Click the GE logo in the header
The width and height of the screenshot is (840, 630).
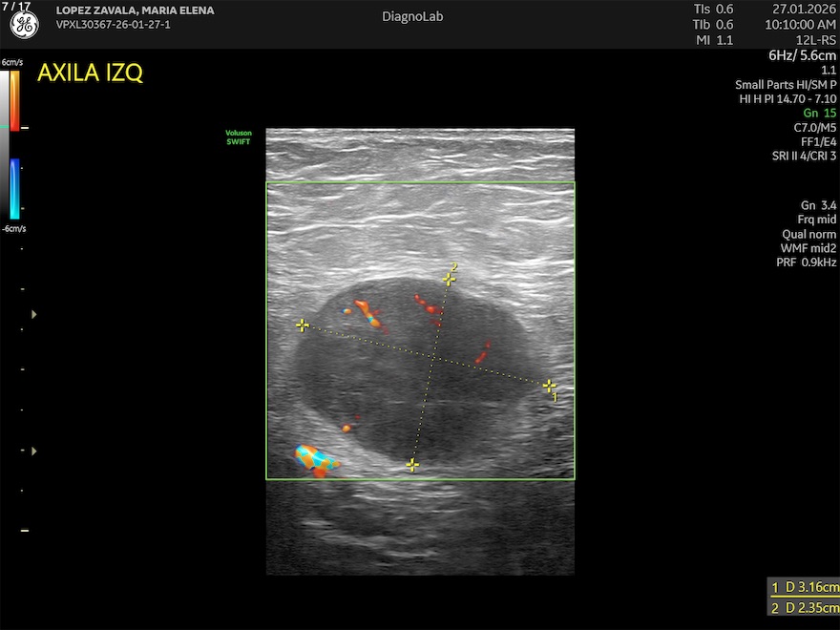24,25
